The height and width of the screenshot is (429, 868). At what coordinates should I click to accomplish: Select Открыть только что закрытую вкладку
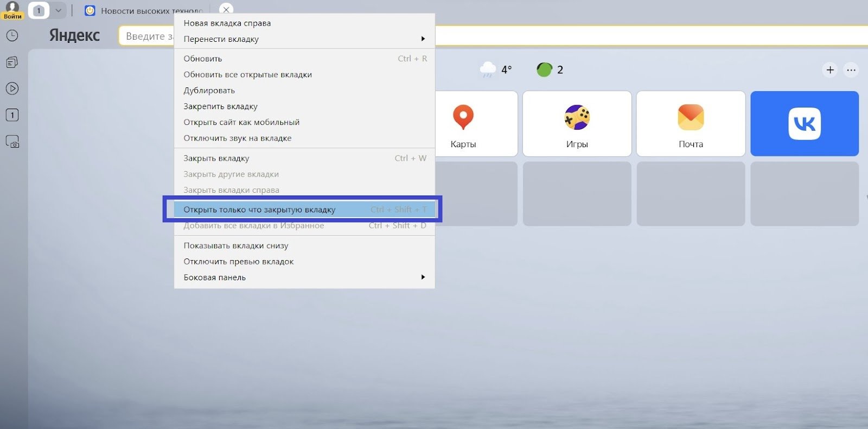(304, 210)
